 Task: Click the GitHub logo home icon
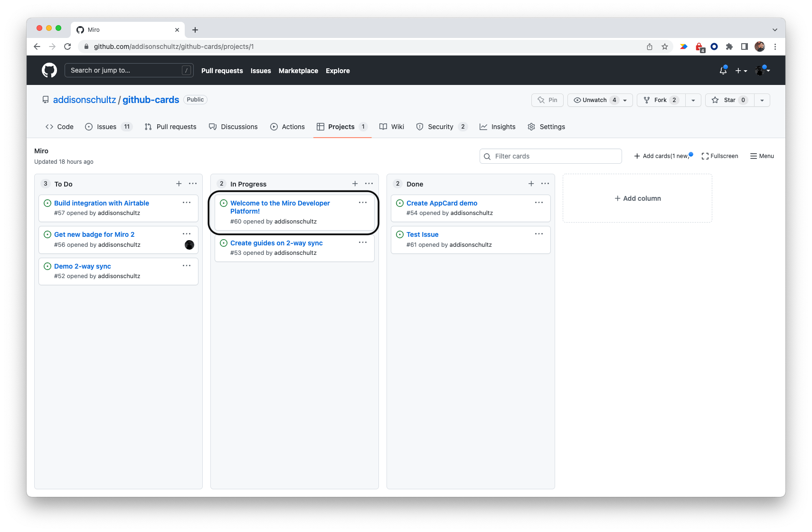pos(49,70)
